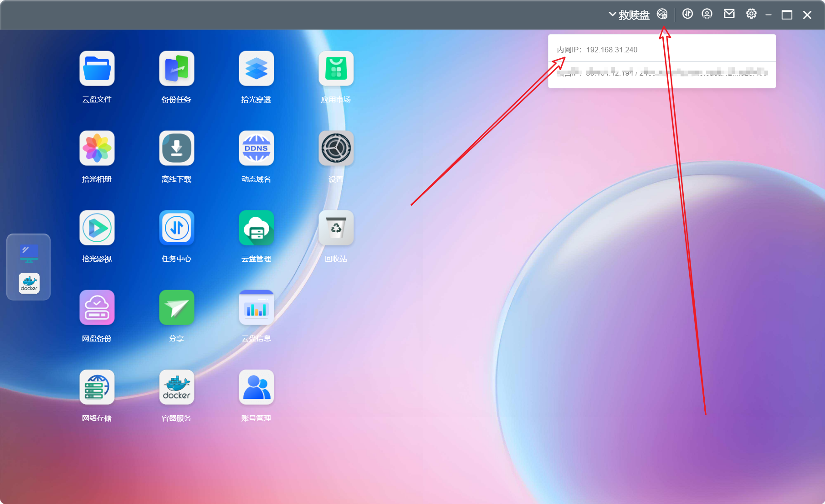Launch the 拾光穿透 app
This screenshot has height=504, width=825.
(256, 68)
